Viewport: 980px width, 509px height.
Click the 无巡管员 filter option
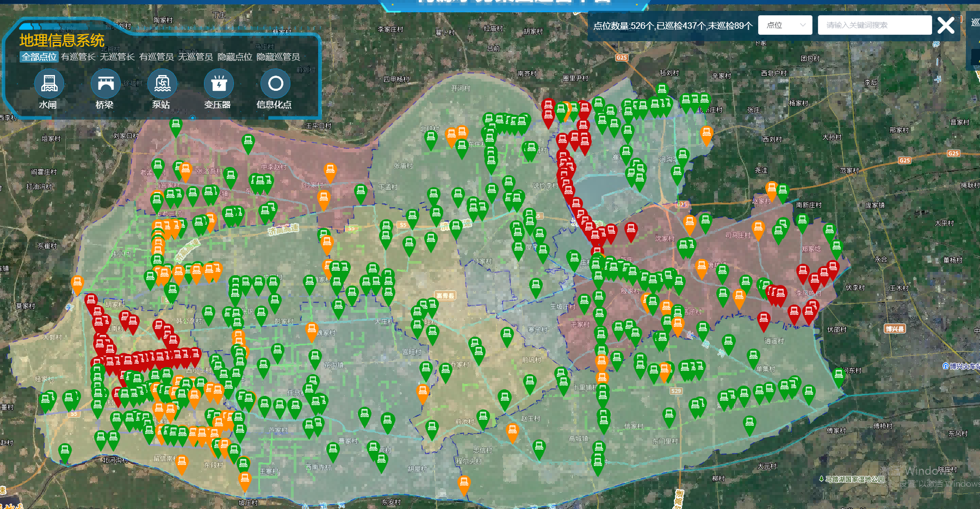pos(195,57)
